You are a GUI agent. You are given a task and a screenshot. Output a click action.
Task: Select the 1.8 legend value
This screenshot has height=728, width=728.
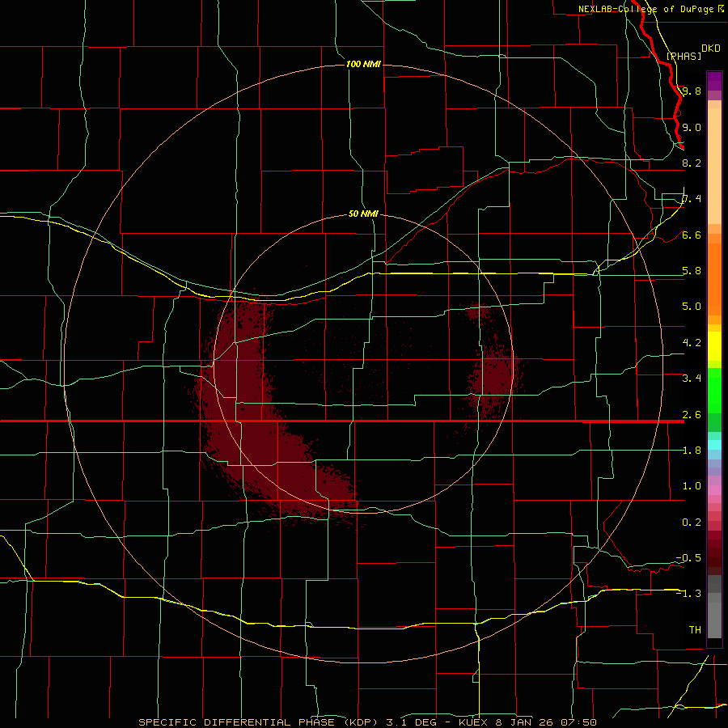692,450
